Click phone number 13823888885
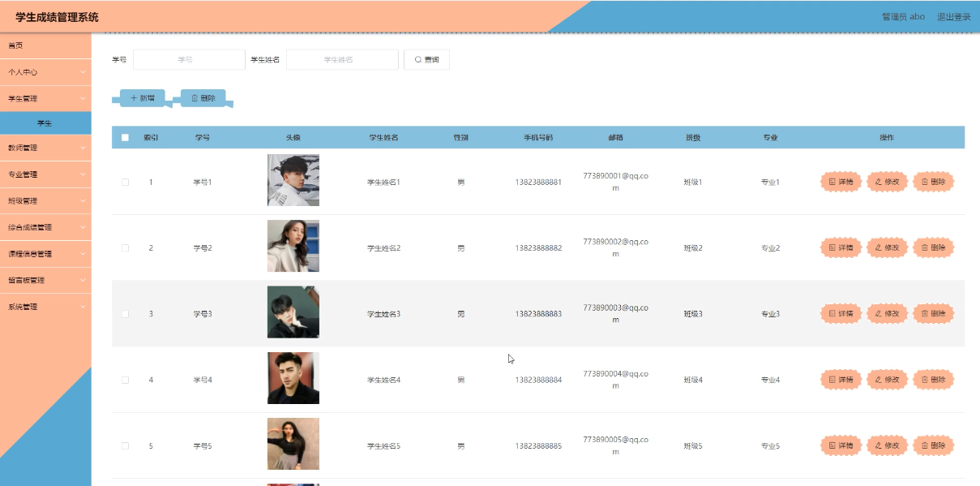Viewport: 980px width, 486px height. 538,445
